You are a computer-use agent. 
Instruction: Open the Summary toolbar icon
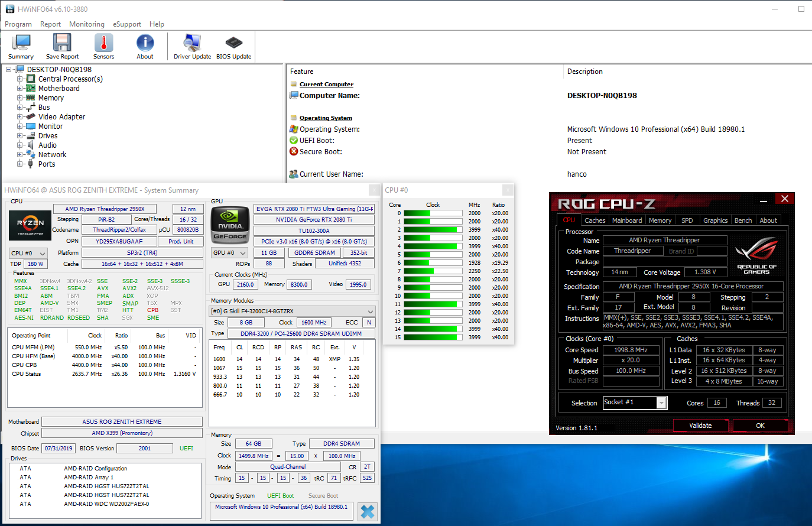click(21, 47)
